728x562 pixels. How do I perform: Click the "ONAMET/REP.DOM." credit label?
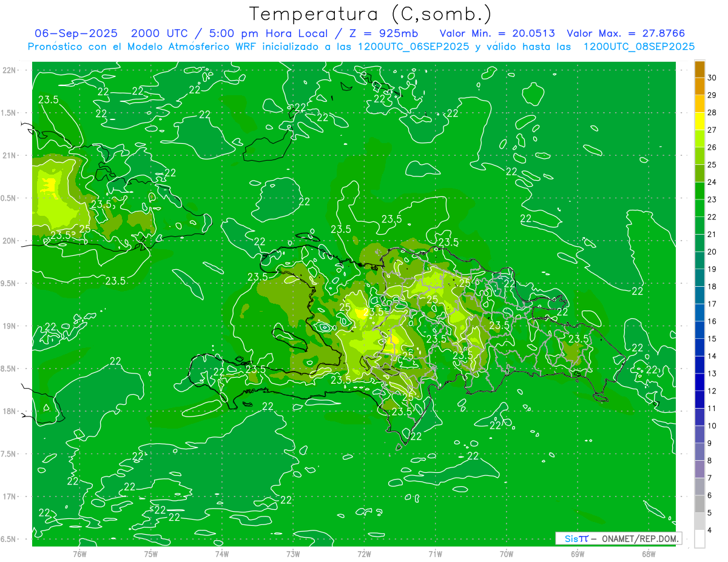click(x=641, y=538)
